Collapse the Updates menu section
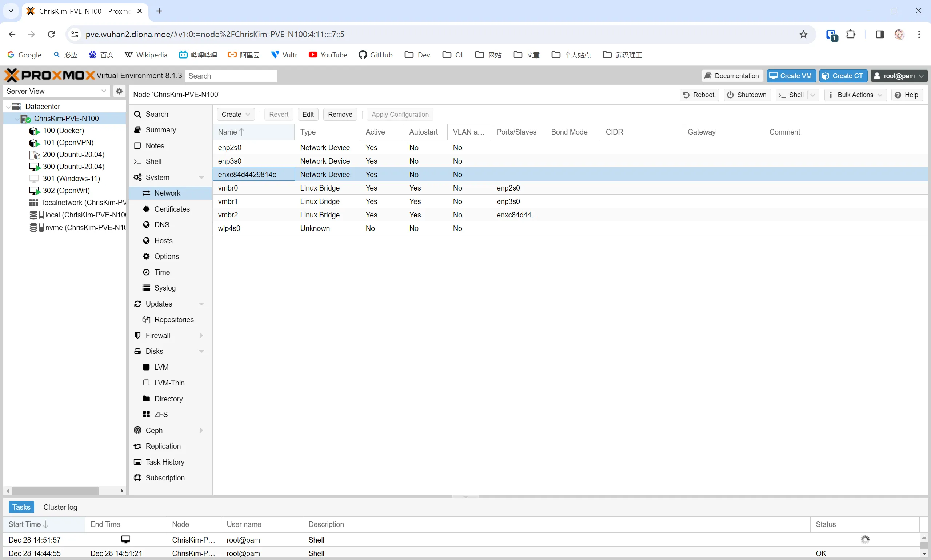931x560 pixels. 201,304
